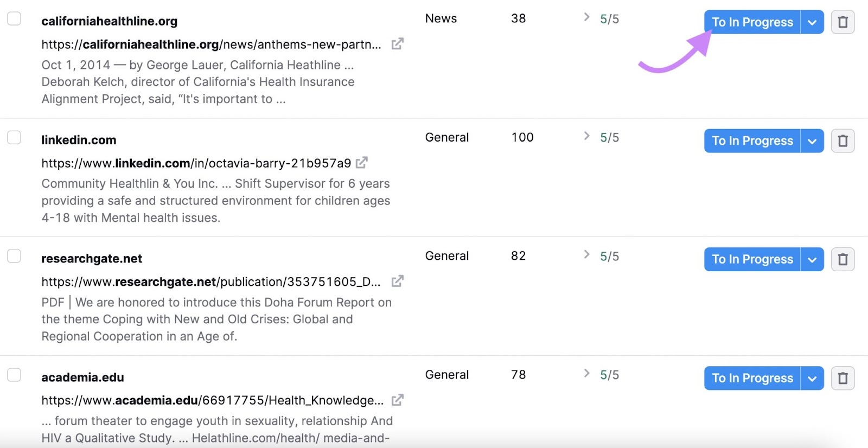Move californiahealthline.org To In Progress
This screenshot has width=868, height=448.
pyautogui.click(x=752, y=22)
